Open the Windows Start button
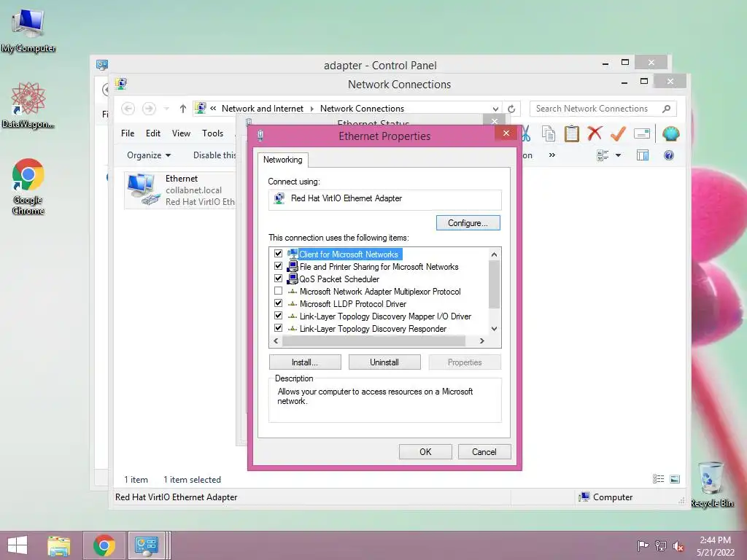 18,545
